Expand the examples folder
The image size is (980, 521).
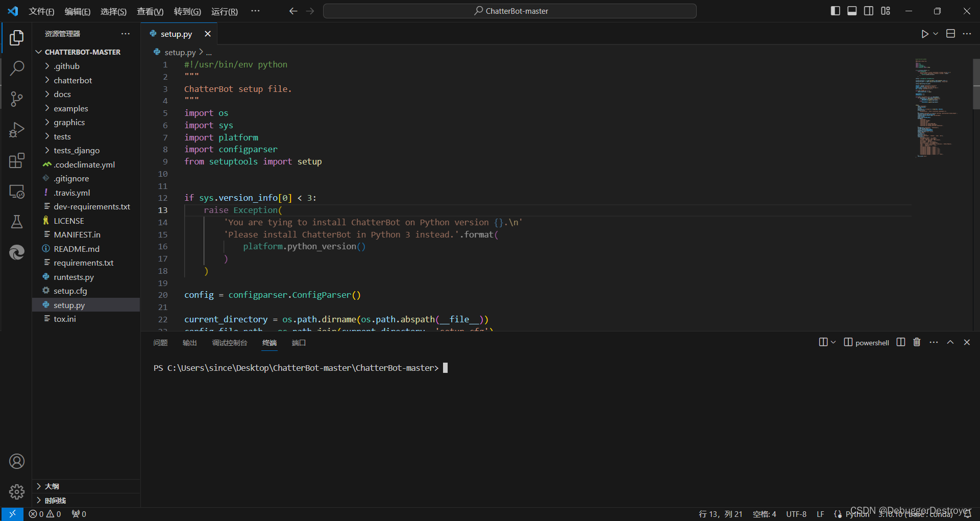[x=86, y=108]
